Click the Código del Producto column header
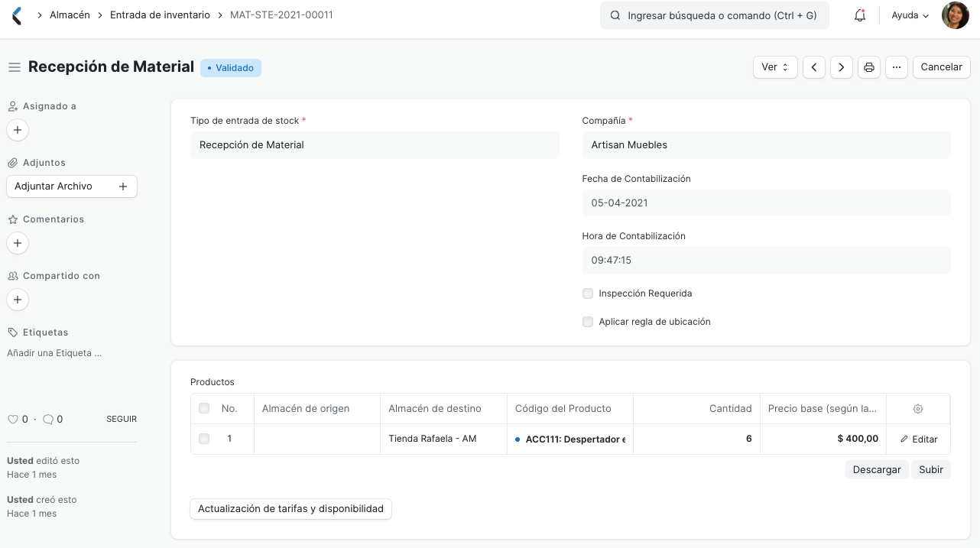This screenshot has height=548, width=980. click(x=570, y=409)
